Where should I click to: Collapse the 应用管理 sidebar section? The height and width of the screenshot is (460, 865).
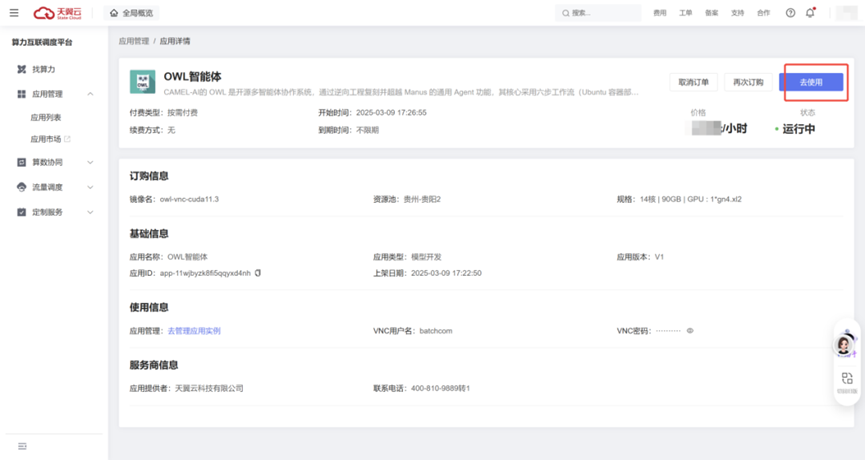coord(91,94)
